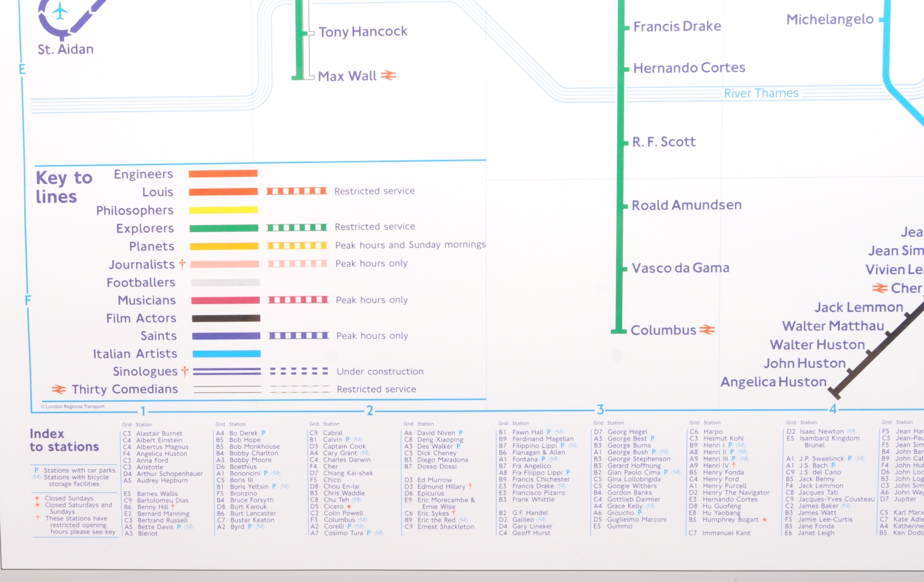Image resolution: width=924 pixels, height=582 pixels.
Task: Click the rail symbol left of Cher
Action: pos(879,288)
